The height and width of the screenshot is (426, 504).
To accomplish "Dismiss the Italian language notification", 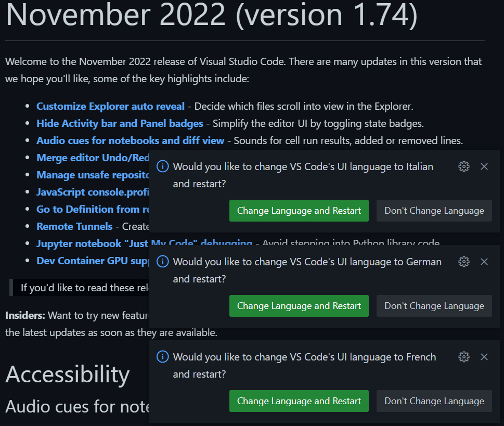I will (x=484, y=166).
